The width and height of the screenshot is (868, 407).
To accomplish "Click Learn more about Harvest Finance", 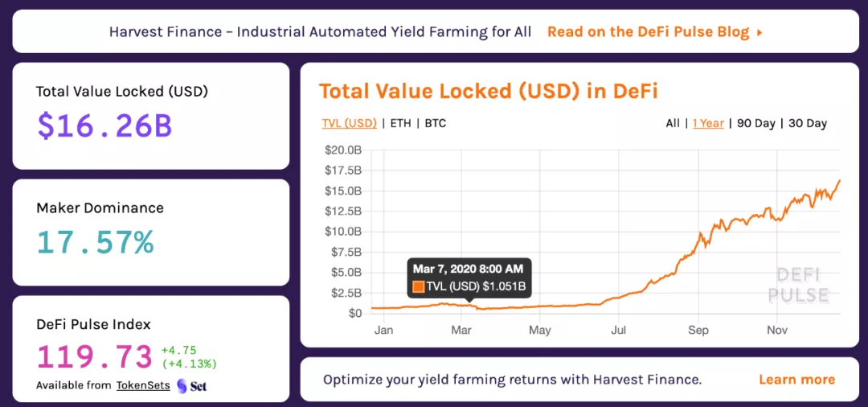I will [x=796, y=380].
